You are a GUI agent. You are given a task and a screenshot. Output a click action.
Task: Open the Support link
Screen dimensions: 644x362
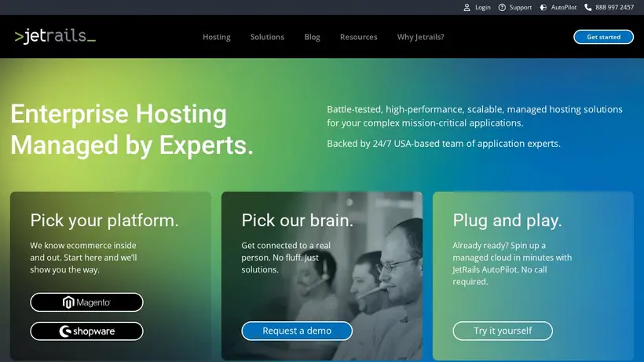[521, 7]
